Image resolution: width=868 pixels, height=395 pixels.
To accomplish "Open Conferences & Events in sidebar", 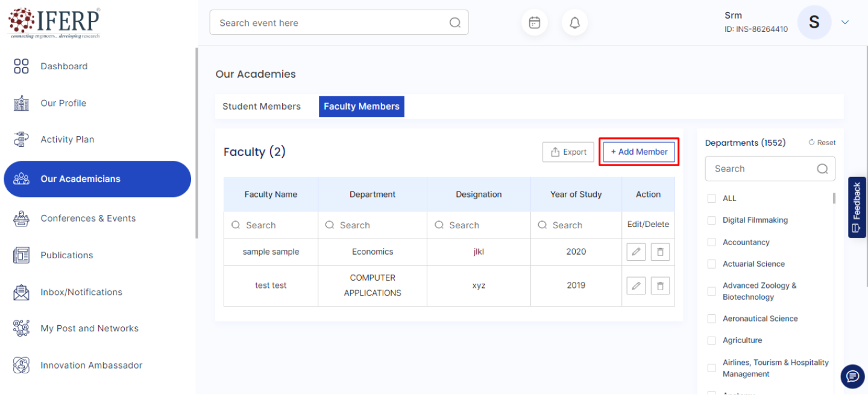I will [x=88, y=219].
